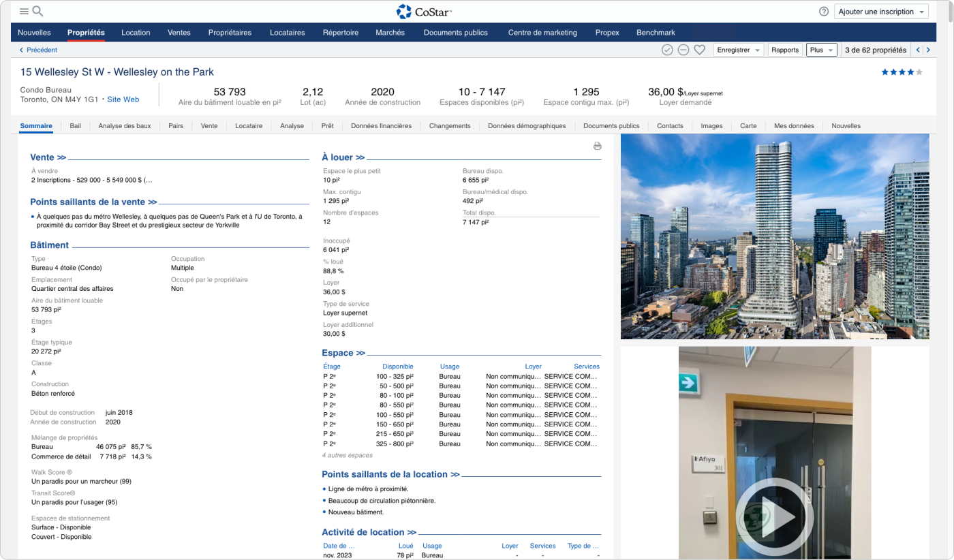Click the Rapports button

click(x=785, y=50)
